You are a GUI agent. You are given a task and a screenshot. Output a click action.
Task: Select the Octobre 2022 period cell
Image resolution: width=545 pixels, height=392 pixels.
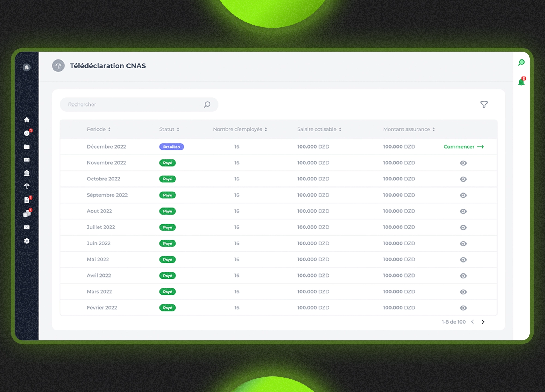click(104, 179)
